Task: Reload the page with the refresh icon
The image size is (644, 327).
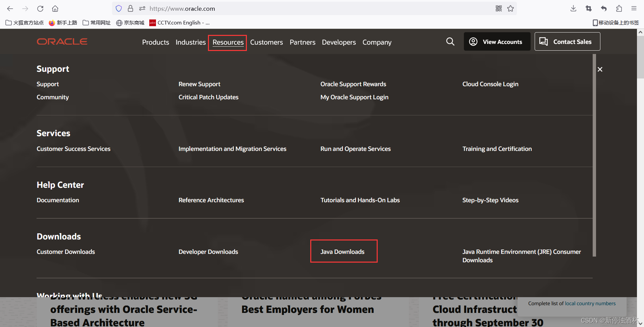Action: tap(40, 9)
